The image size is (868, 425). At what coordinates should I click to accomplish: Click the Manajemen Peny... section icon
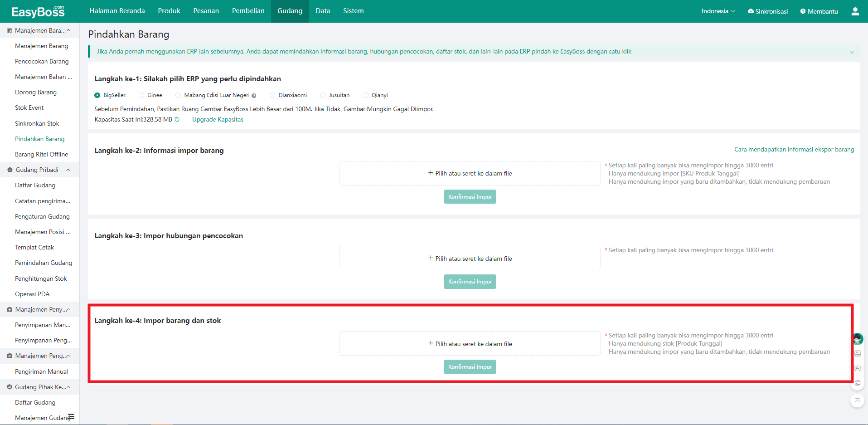click(x=10, y=309)
